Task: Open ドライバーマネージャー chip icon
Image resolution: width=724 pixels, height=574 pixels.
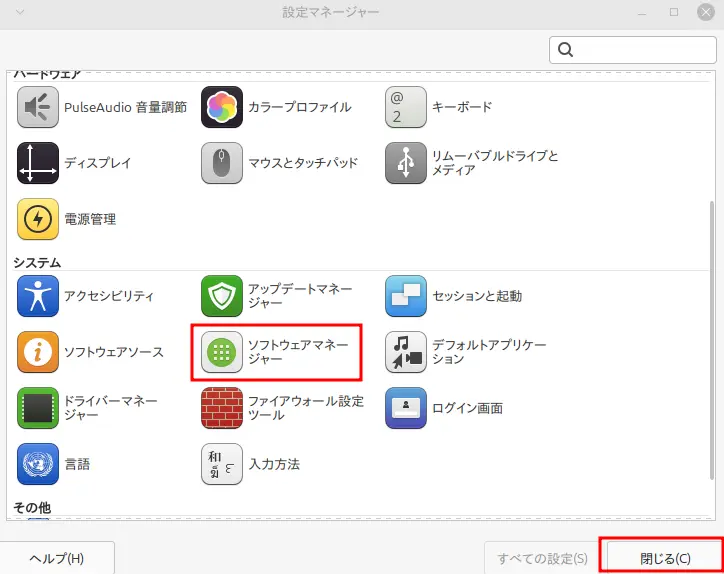Action: tap(38, 408)
